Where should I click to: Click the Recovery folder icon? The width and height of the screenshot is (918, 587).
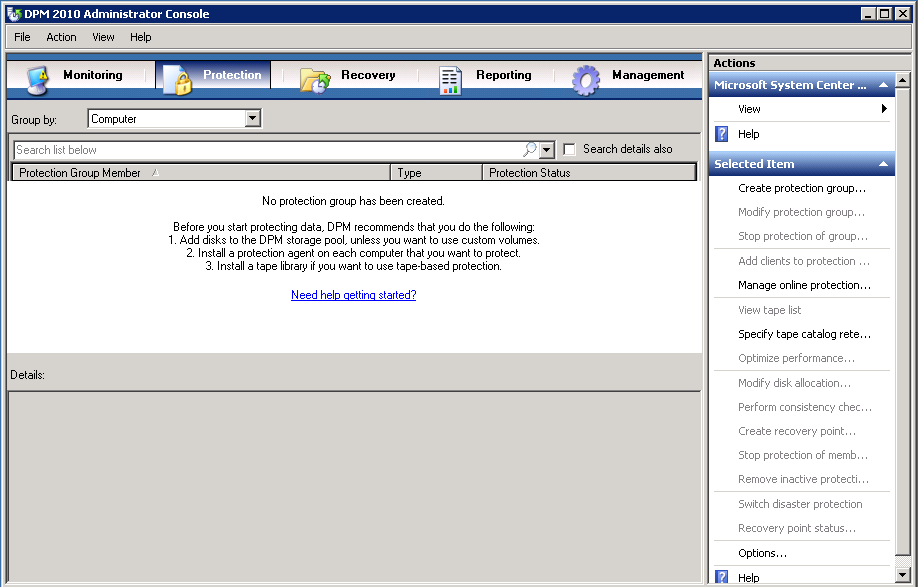coord(315,80)
